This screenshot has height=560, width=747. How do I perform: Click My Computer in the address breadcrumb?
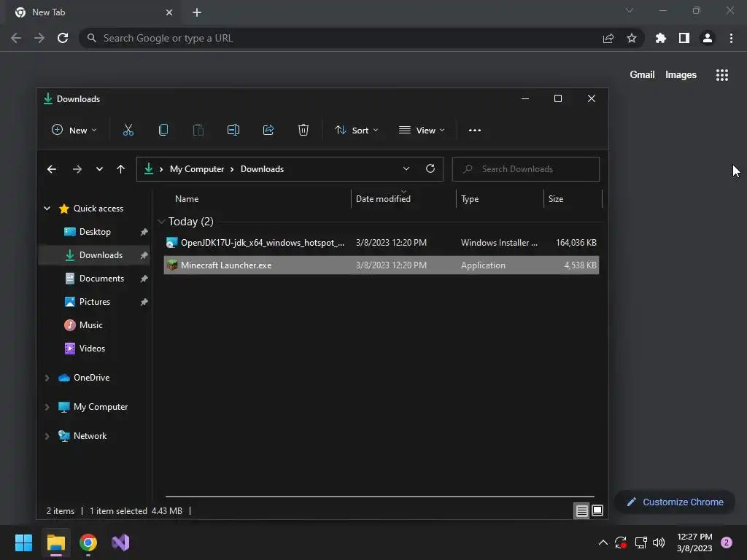tap(197, 169)
